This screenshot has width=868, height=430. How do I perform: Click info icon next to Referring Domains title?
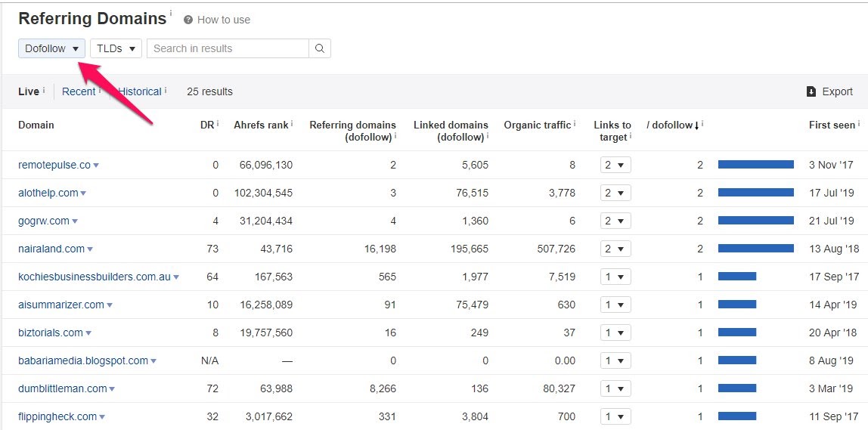pos(171,12)
